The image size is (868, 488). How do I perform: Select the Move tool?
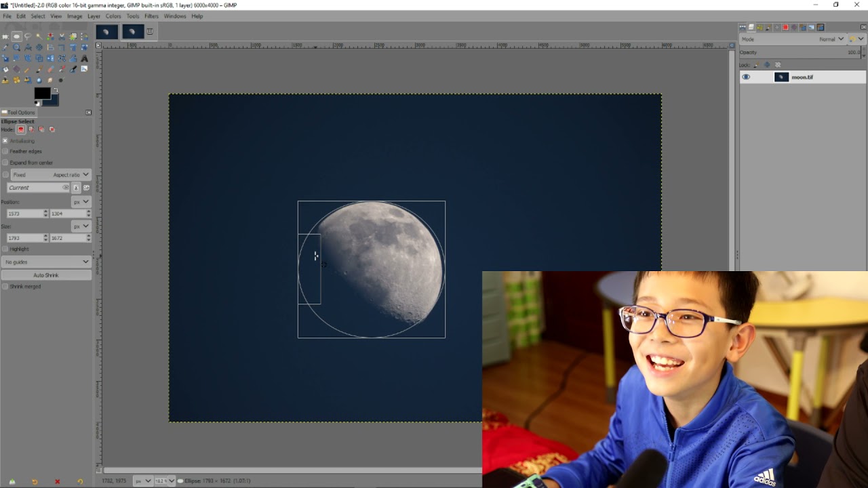coord(39,47)
